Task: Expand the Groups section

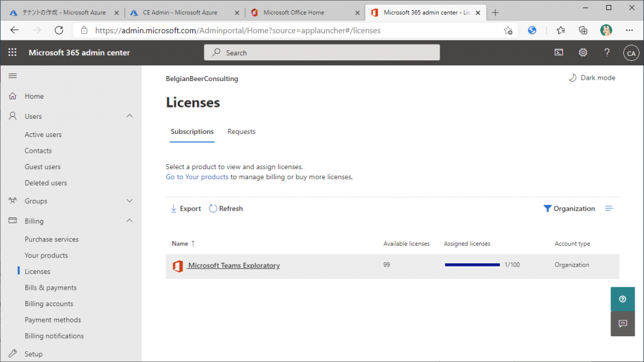Action: [130, 200]
